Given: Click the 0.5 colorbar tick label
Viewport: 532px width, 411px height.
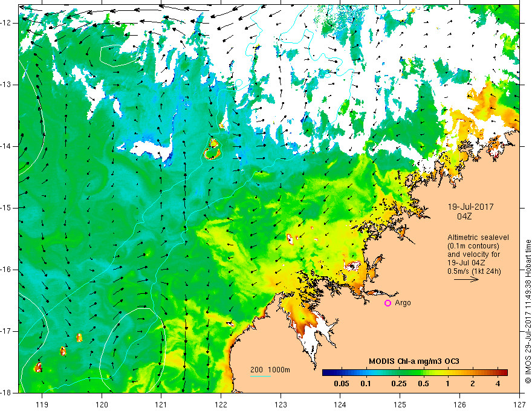Looking at the screenshot, I should pyautogui.click(x=423, y=384).
